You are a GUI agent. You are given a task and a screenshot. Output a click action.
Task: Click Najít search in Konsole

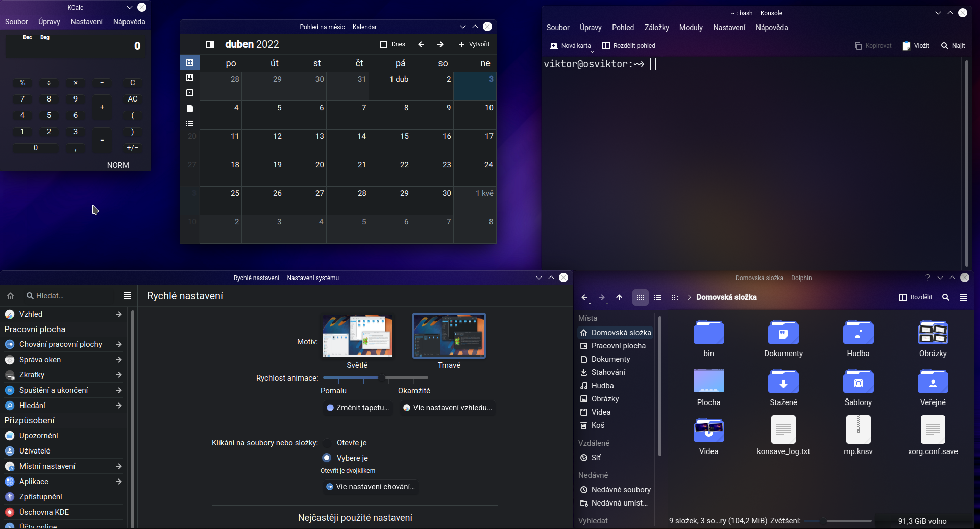pyautogui.click(x=953, y=46)
